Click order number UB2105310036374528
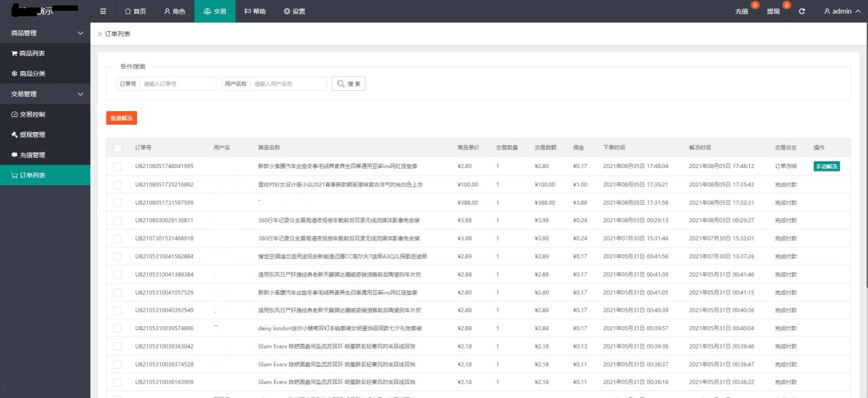 164,364
